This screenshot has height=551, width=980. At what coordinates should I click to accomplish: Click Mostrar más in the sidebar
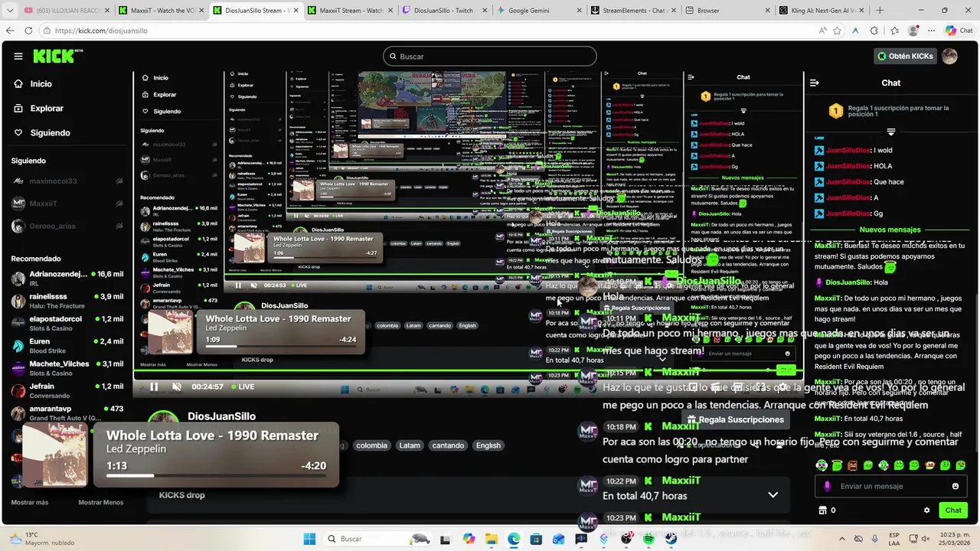pos(31,503)
